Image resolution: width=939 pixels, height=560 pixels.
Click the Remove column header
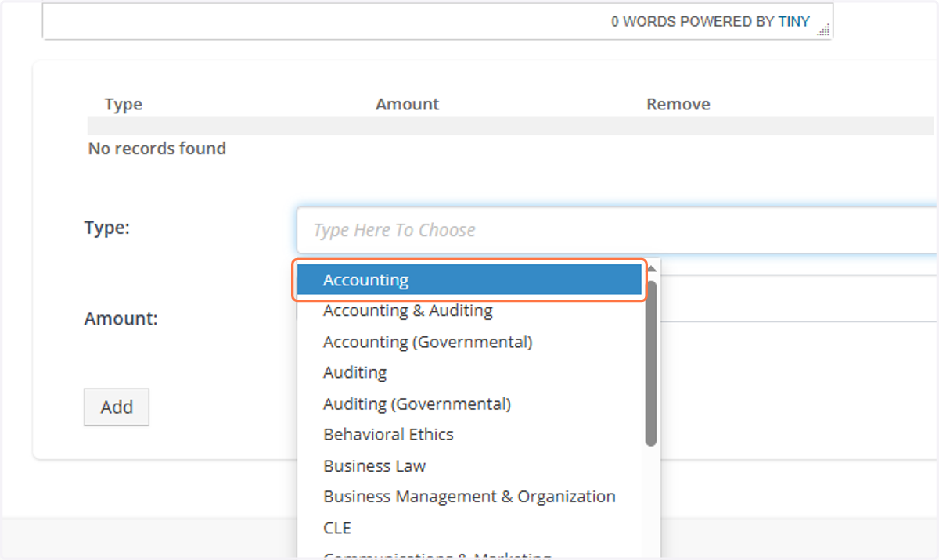click(678, 104)
